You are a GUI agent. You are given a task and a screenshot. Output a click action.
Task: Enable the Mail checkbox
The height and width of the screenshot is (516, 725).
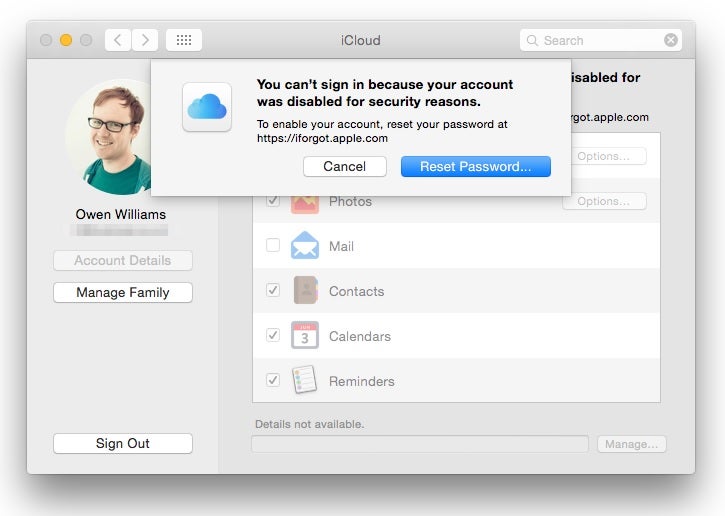click(273, 245)
